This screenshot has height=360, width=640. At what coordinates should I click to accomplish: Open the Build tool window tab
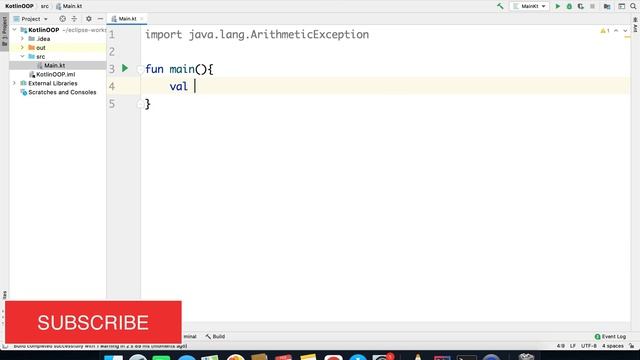coord(215,336)
